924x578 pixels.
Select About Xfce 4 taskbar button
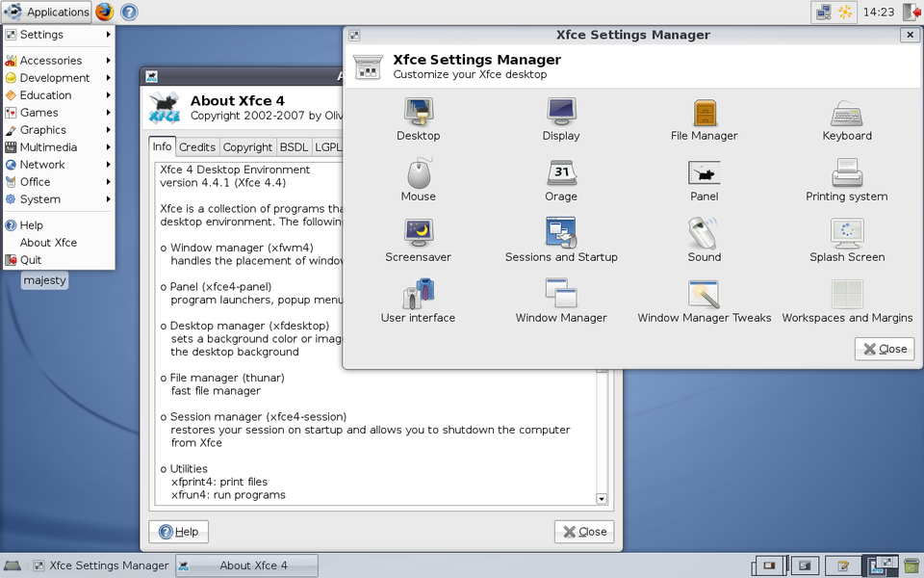[247, 565]
